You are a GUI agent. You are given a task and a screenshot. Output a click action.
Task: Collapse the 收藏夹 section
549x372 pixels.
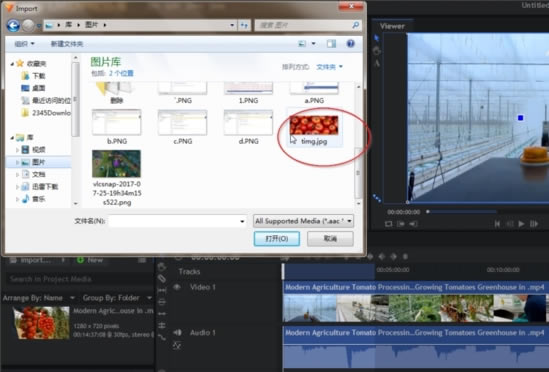pyautogui.click(x=12, y=64)
